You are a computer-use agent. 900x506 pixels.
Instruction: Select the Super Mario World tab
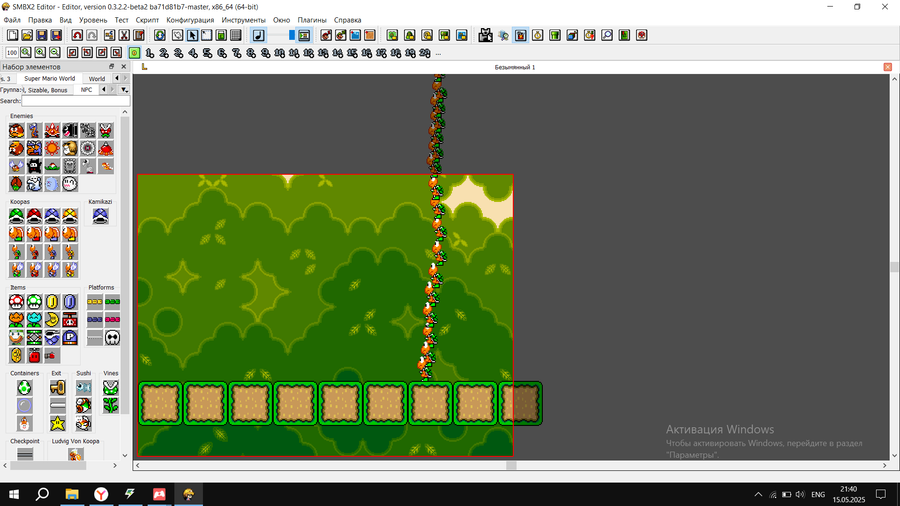pyautogui.click(x=49, y=79)
